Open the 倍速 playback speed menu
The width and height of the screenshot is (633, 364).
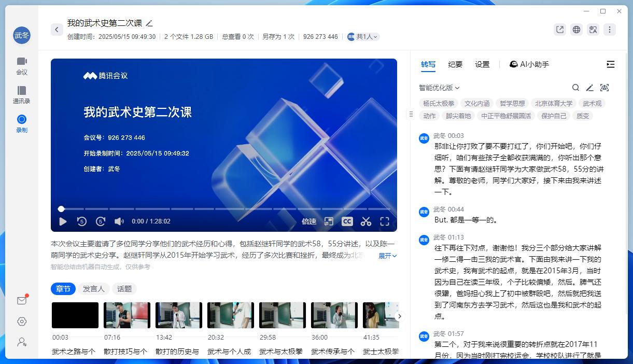(309, 221)
